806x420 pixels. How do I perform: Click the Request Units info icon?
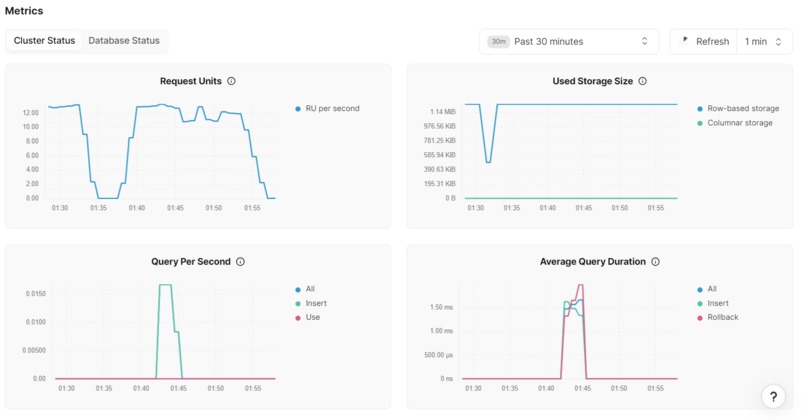(x=231, y=81)
